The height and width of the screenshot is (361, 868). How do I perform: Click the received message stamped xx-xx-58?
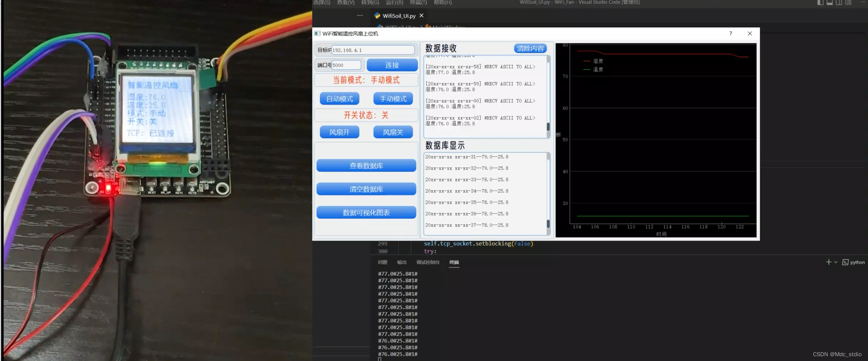coord(480,70)
